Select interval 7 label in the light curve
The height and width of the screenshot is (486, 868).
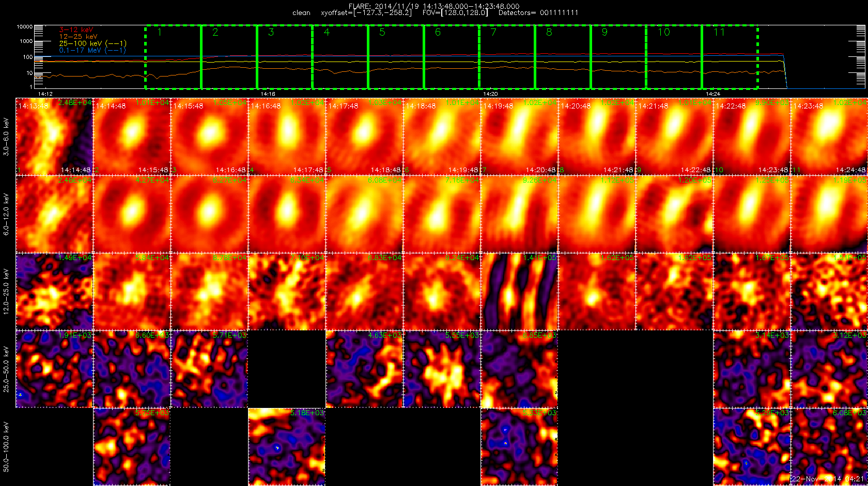tap(493, 32)
